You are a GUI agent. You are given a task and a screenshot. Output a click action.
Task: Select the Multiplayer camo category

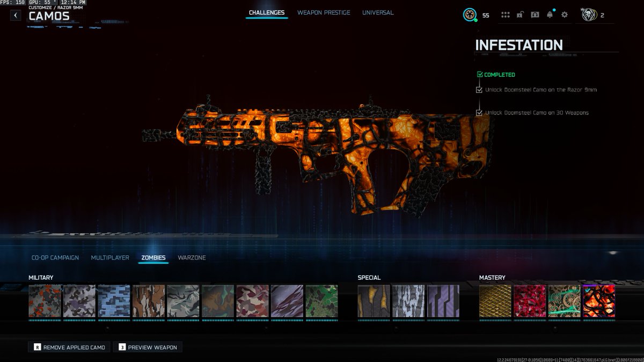coord(110,258)
